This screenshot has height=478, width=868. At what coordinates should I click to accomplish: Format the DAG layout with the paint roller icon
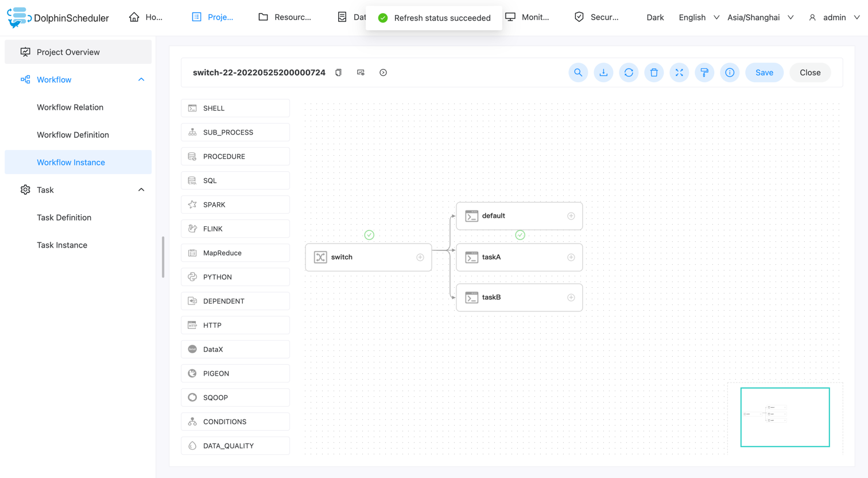[704, 72]
